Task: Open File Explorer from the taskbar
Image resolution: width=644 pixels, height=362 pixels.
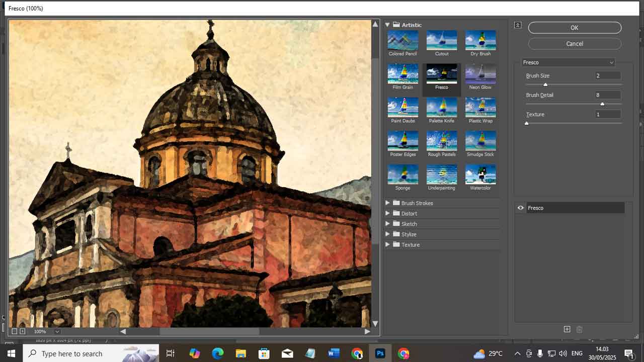Action: pyautogui.click(x=240, y=353)
